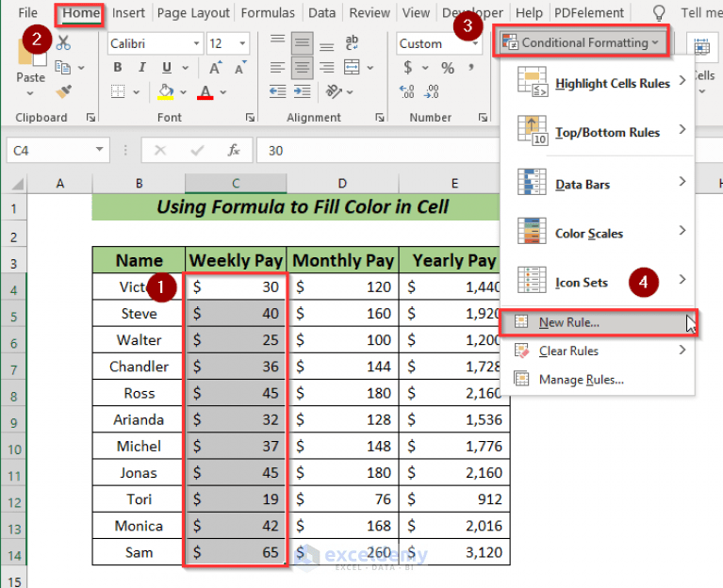This screenshot has height=588, width=723.
Task: Click Decrease Indent icon
Action: pos(277,91)
